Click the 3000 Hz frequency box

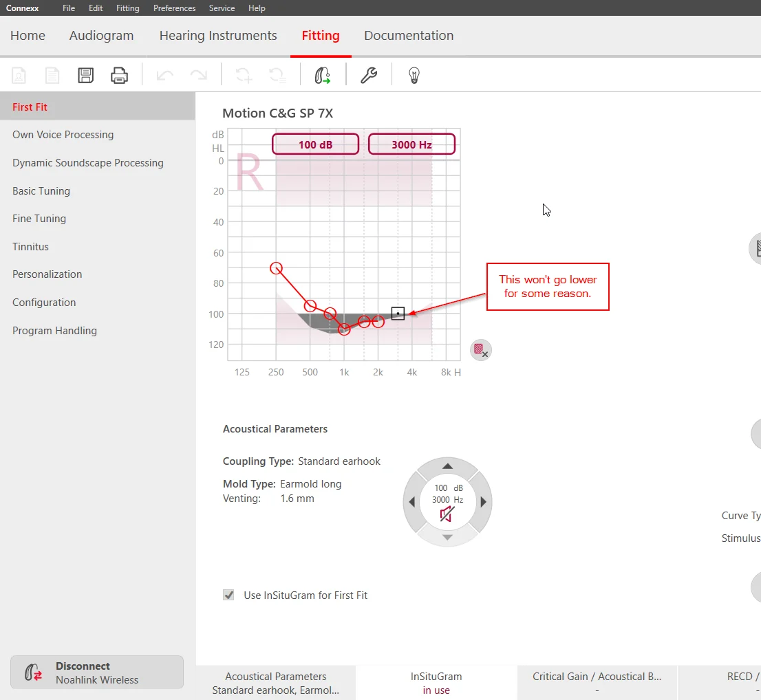411,144
